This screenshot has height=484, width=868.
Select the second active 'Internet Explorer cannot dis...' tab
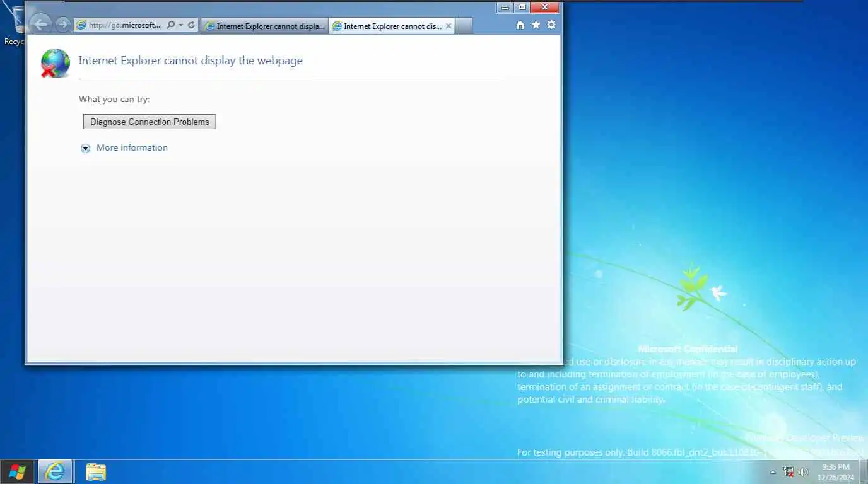392,26
